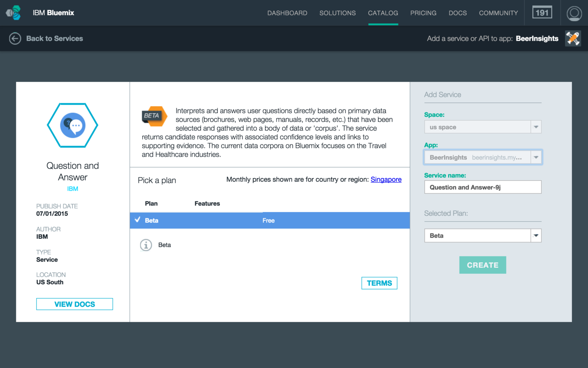
Task: Open the us space combo box
Action: [x=483, y=127]
